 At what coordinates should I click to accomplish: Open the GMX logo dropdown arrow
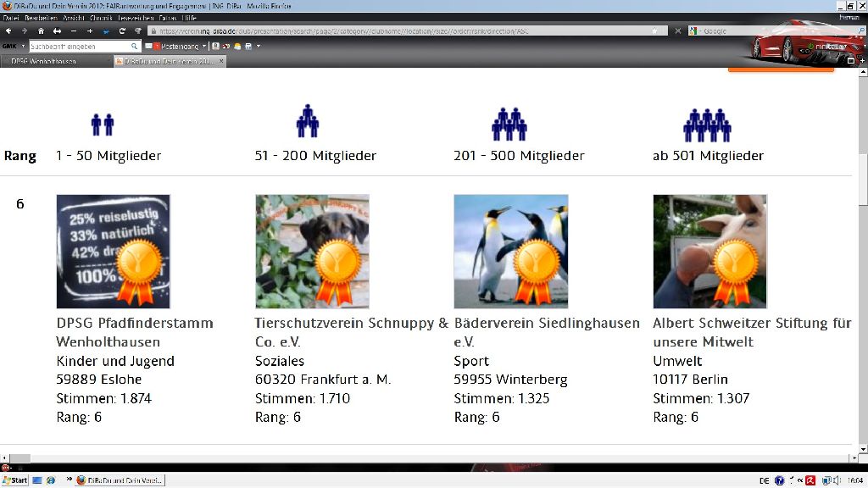[x=23, y=47]
